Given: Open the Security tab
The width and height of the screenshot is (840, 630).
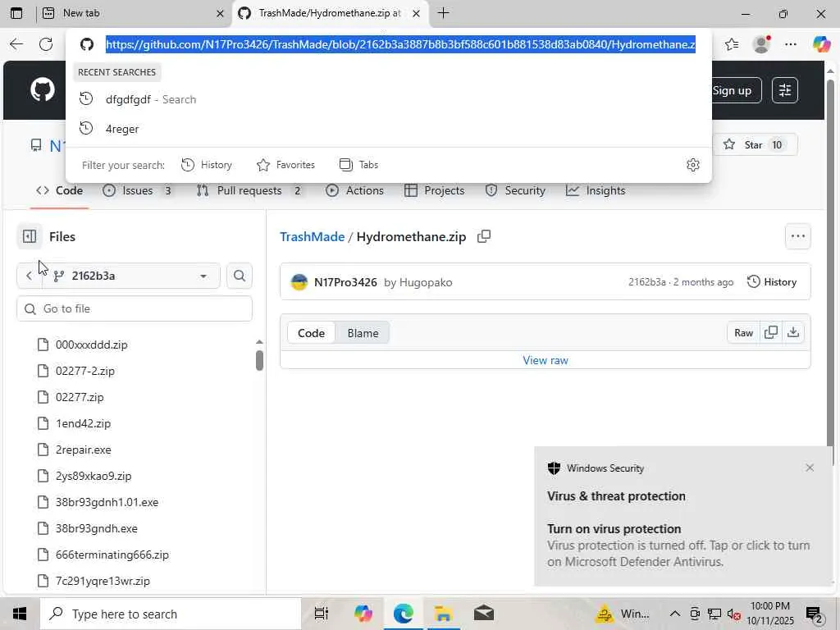Looking at the screenshot, I should coord(515,190).
